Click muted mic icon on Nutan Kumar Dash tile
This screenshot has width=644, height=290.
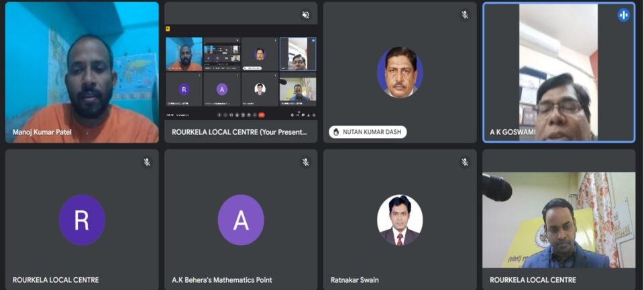464,15
